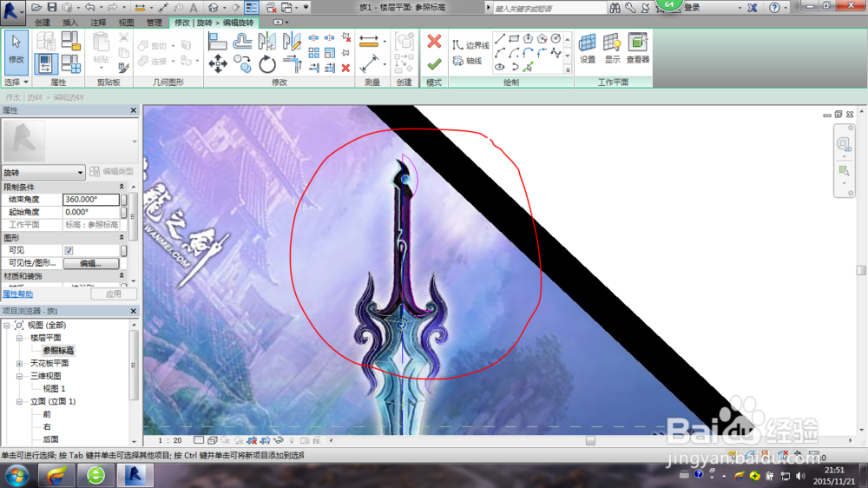
Task: Collapse the 限制条件 section
Action: coord(122,187)
